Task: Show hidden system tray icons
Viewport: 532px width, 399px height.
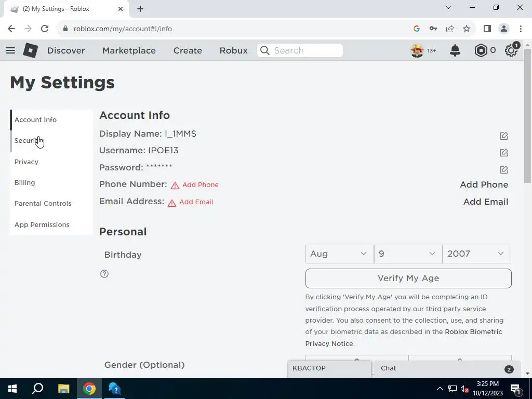Action: click(440, 389)
